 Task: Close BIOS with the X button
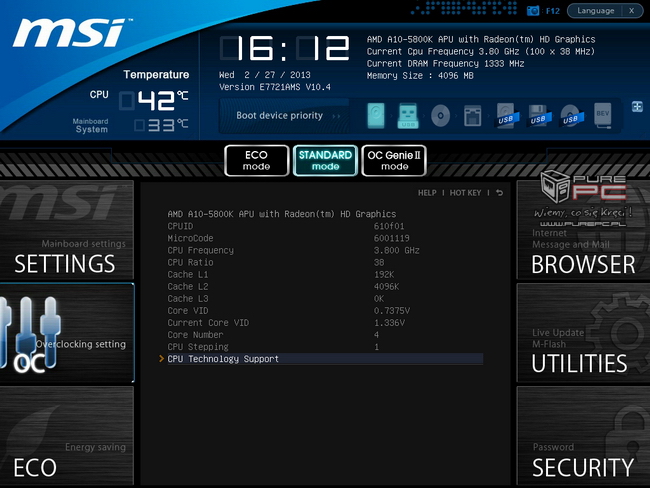tap(632, 11)
